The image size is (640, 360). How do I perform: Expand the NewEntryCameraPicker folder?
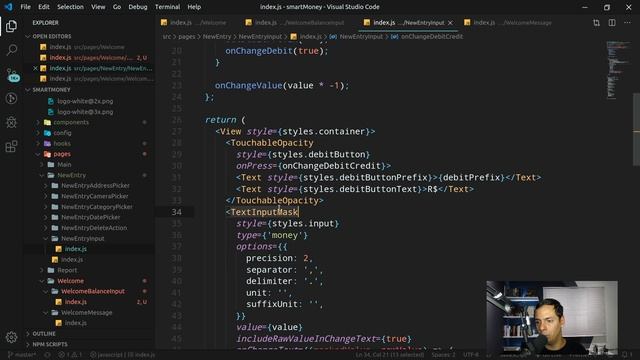[95, 196]
